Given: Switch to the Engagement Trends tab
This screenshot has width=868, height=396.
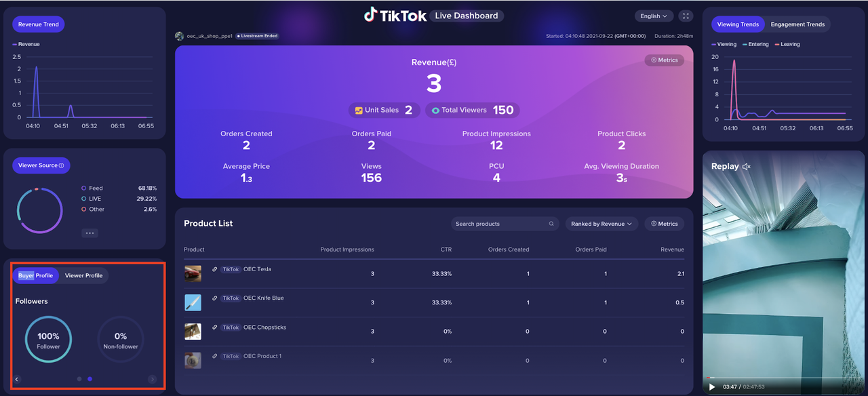Looking at the screenshot, I should tap(797, 24).
